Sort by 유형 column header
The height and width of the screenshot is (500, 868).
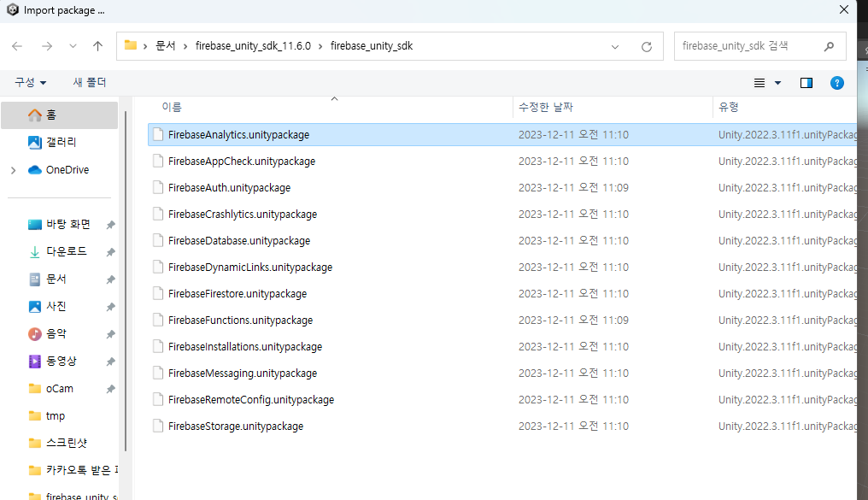point(729,107)
